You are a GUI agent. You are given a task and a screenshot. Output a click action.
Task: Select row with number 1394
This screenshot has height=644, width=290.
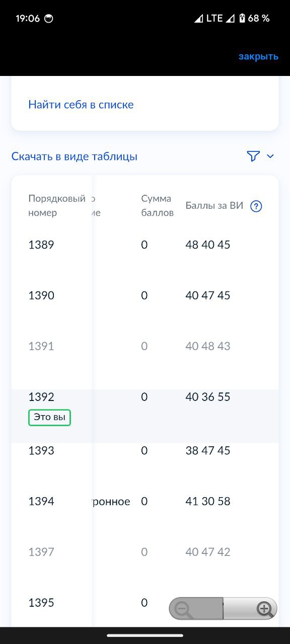[145, 501]
